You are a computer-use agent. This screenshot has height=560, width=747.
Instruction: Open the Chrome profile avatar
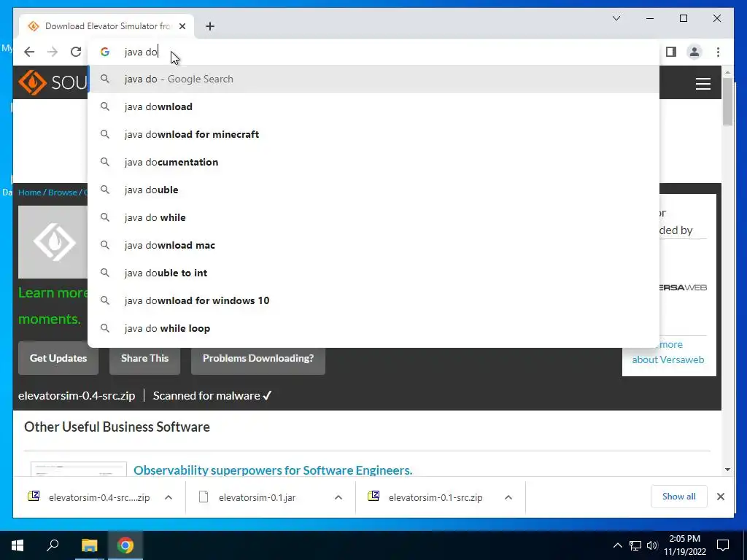click(x=694, y=52)
